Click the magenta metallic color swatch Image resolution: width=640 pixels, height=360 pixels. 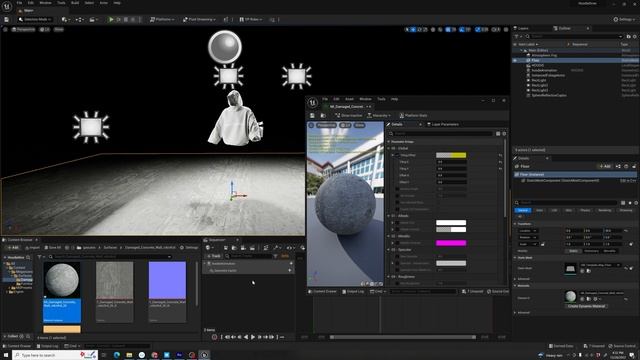coord(451,243)
